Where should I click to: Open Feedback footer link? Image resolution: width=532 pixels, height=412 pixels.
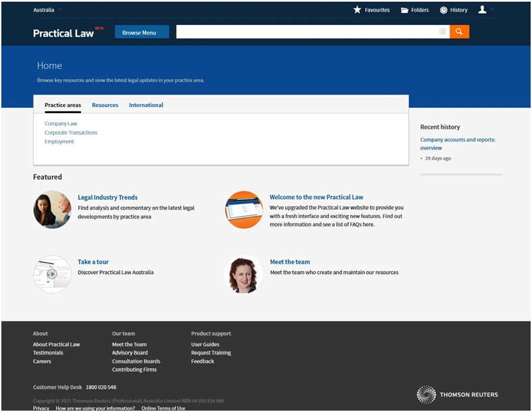[x=202, y=361]
